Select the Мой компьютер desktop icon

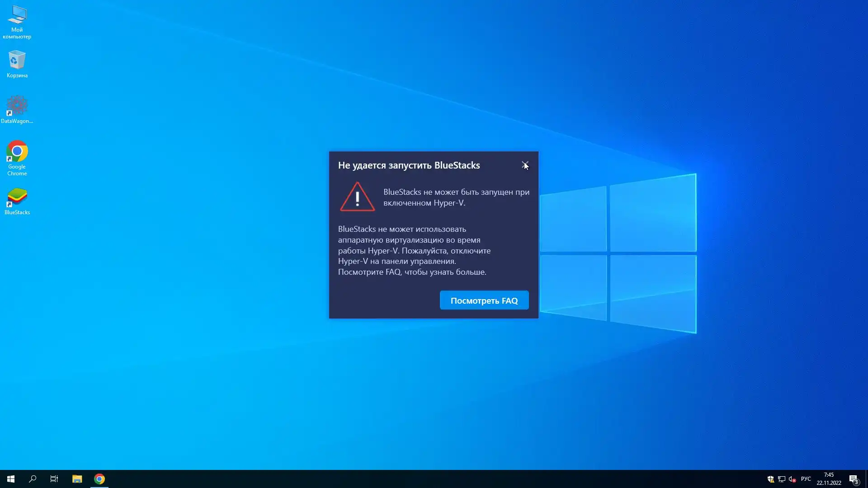(x=17, y=22)
